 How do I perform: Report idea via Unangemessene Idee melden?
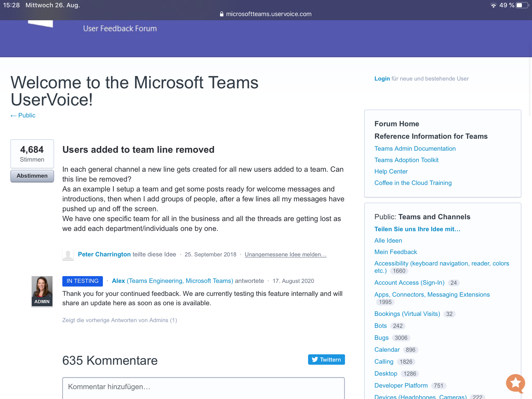coord(285,255)
